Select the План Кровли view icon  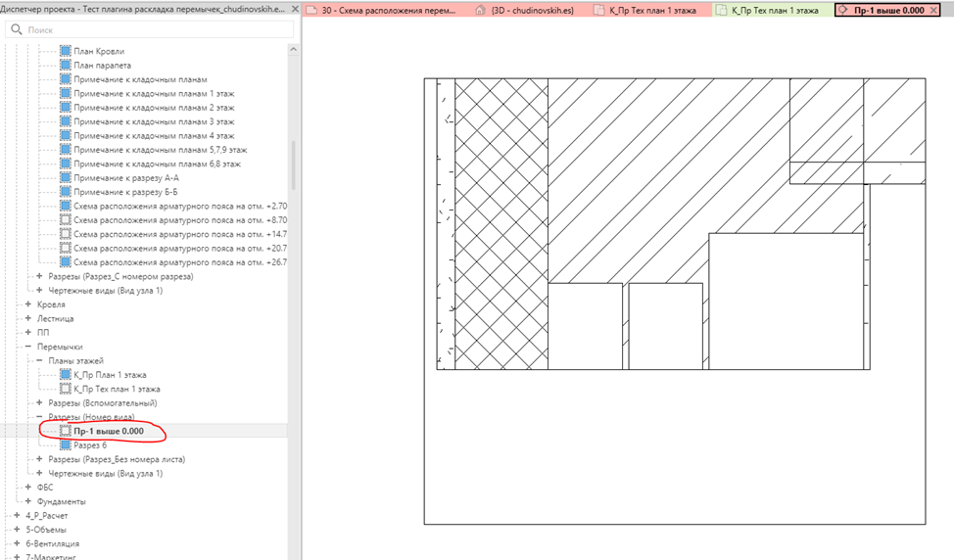[x=65, y=51]
